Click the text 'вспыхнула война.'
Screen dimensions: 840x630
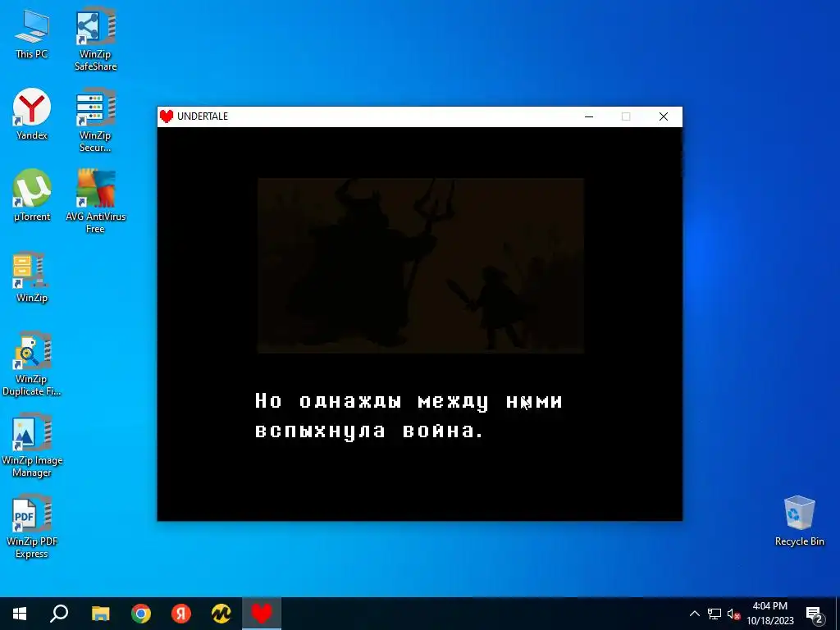pos(369,431)
